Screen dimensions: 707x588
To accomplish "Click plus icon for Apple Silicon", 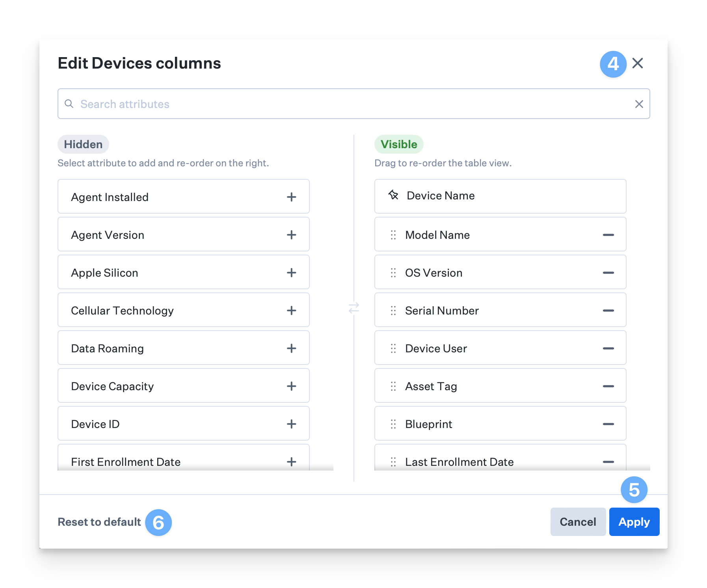I will pos(291,272).
